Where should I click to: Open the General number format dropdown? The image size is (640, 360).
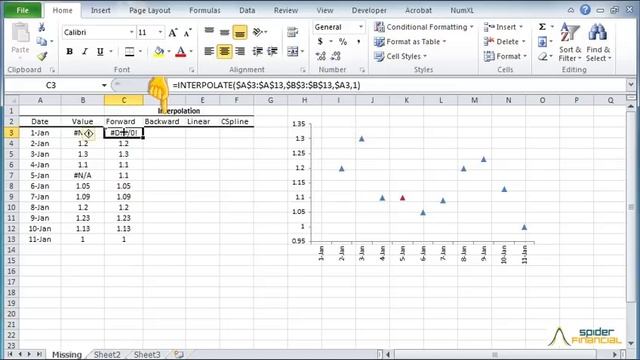click(x=360, y=27)
